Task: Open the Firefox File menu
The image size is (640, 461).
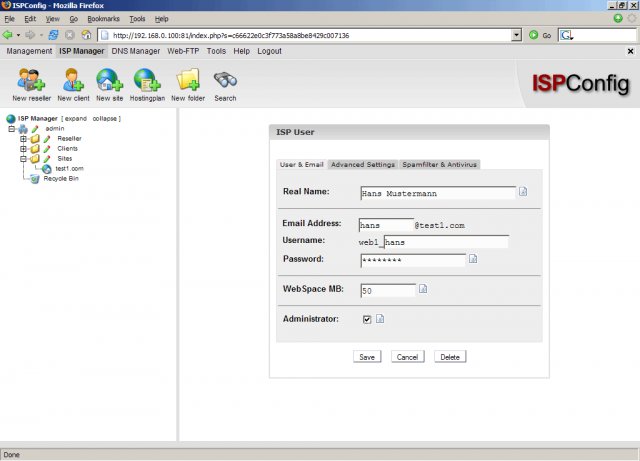Action: 9,19
